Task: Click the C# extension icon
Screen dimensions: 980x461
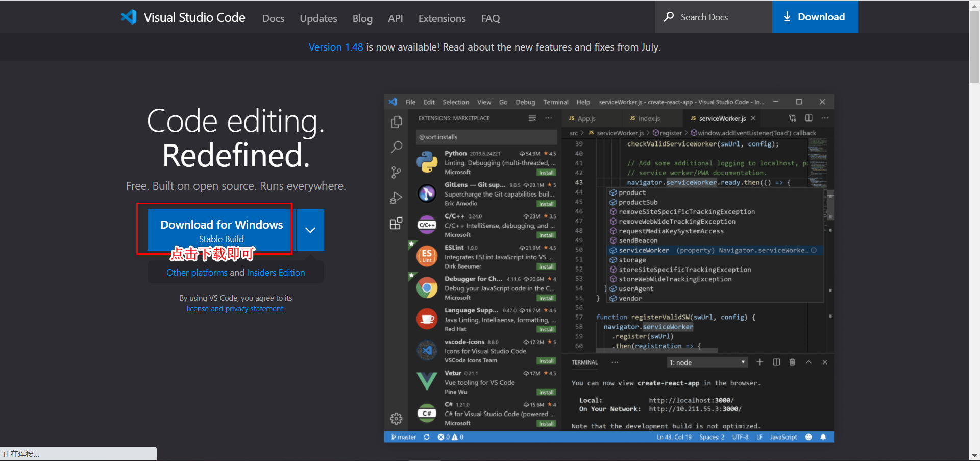Action: coord(427,414)
